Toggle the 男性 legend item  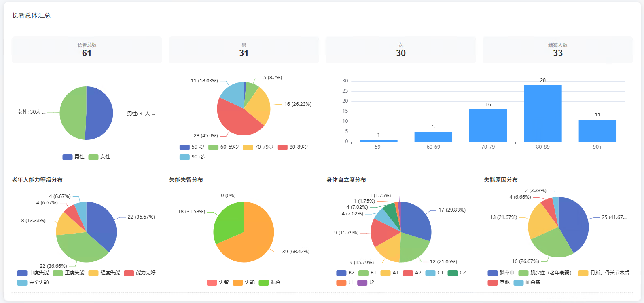74,157
